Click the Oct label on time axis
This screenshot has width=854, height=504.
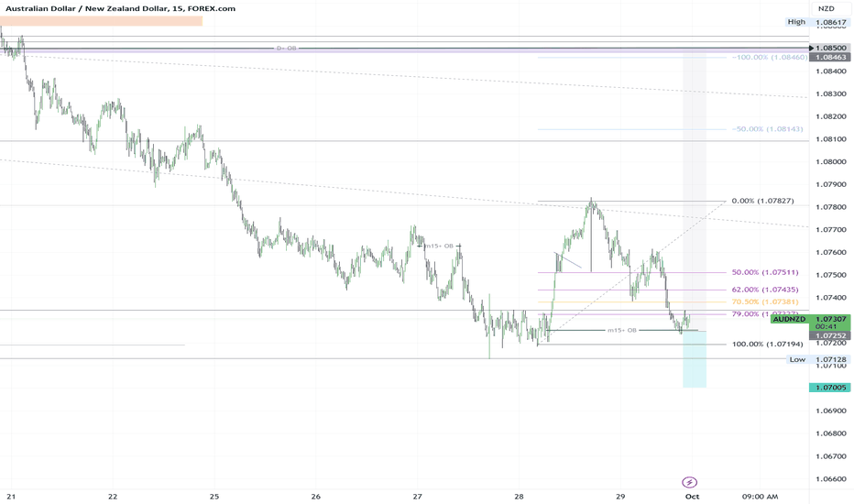(692, 497)
